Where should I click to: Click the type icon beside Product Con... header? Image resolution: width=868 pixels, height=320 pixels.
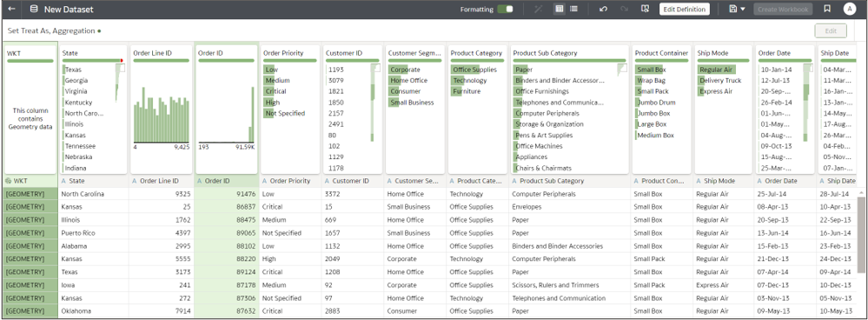[637, 181]
